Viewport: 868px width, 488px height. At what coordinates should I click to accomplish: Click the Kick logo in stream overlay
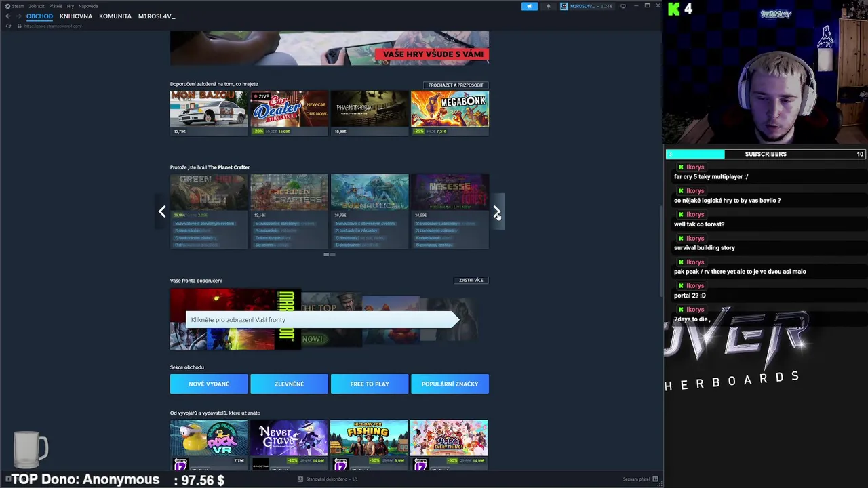[674, 9]
